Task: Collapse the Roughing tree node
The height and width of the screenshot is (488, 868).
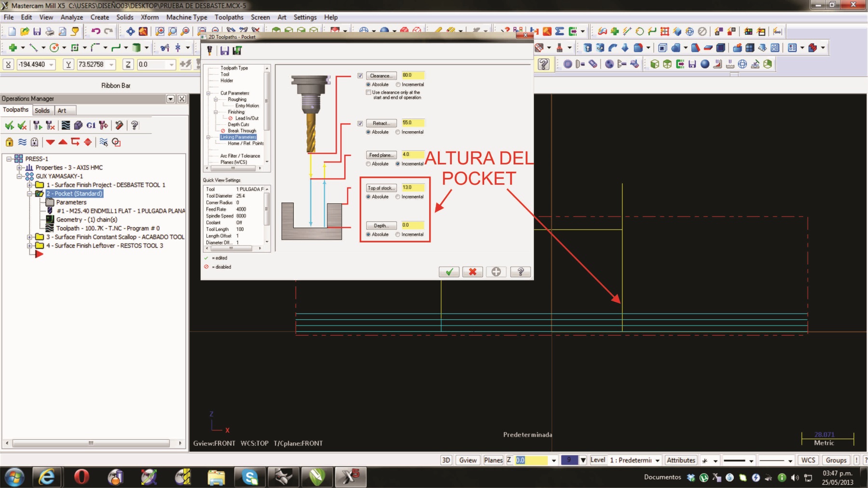Action: pyautogui.click(x=216, y=99)
